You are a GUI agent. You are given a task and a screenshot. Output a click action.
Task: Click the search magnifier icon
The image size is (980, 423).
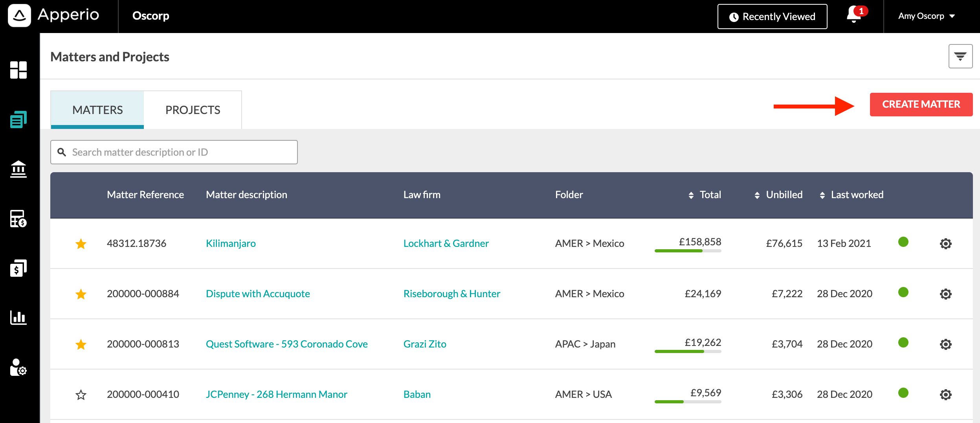coord(62,152)
